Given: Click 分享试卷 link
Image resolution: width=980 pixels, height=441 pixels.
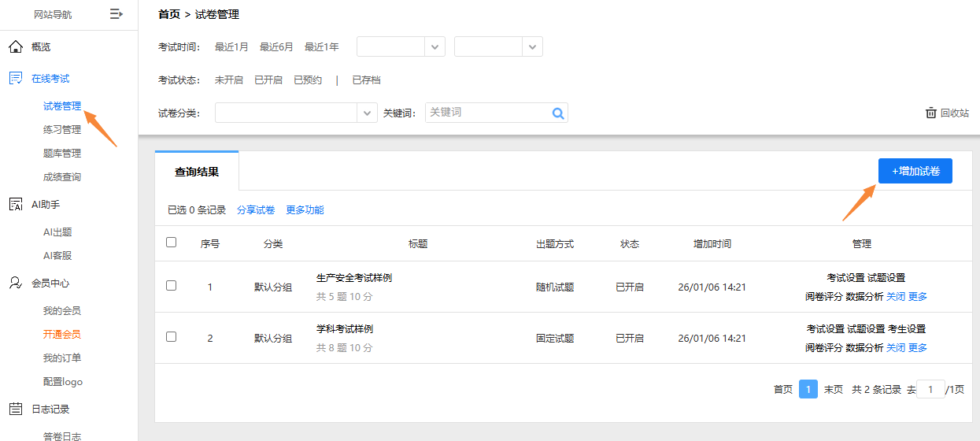Looking at the screenshot, I should 256,210.
